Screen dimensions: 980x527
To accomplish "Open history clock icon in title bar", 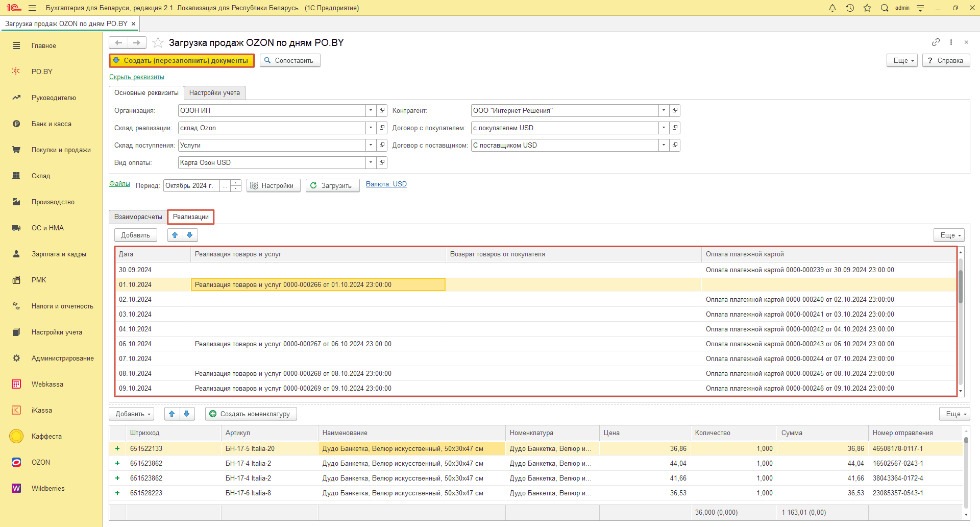I will [850, 8].
